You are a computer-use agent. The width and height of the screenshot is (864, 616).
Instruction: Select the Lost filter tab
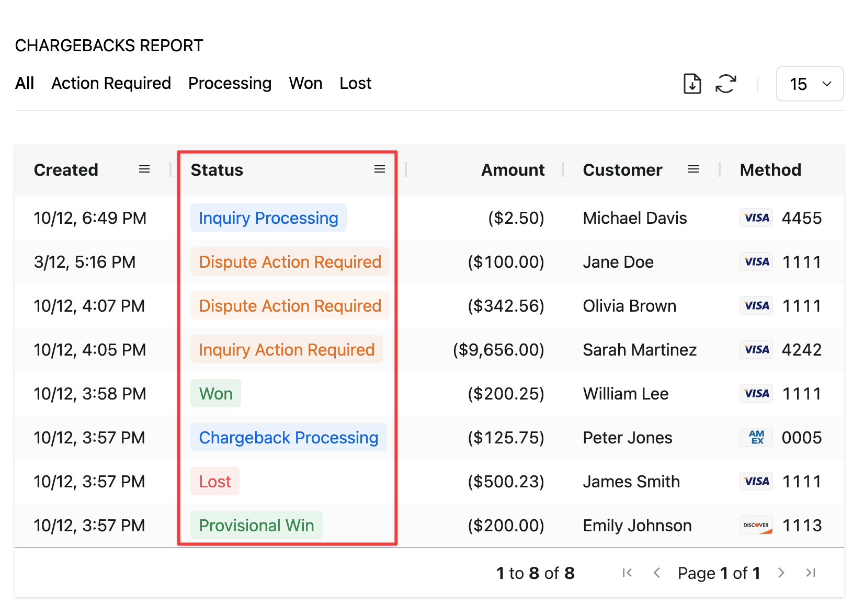tap(355, 84)
